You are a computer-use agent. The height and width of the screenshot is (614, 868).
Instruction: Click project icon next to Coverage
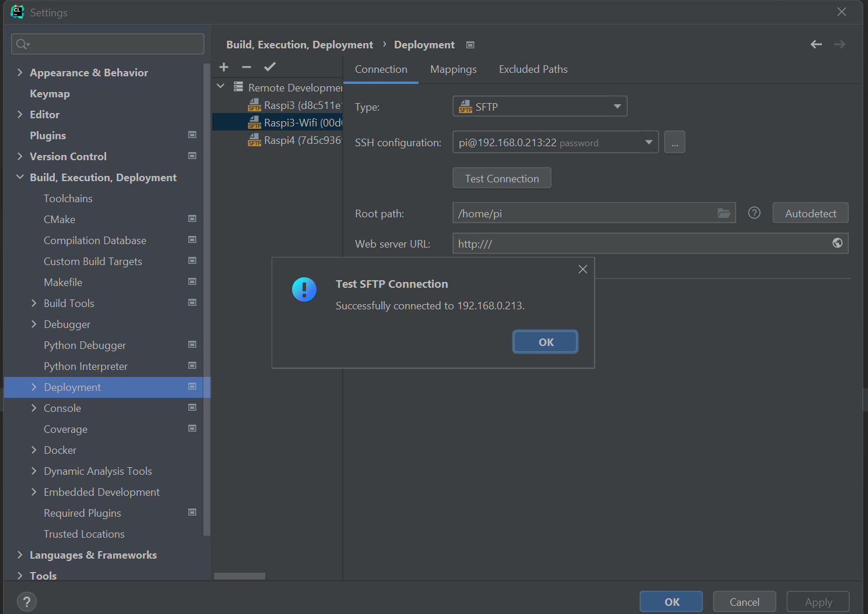click(x=192, y=428)
